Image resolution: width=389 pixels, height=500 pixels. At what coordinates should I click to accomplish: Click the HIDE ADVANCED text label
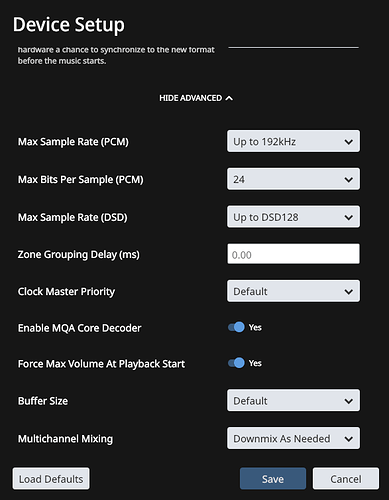tap(190, 98)
